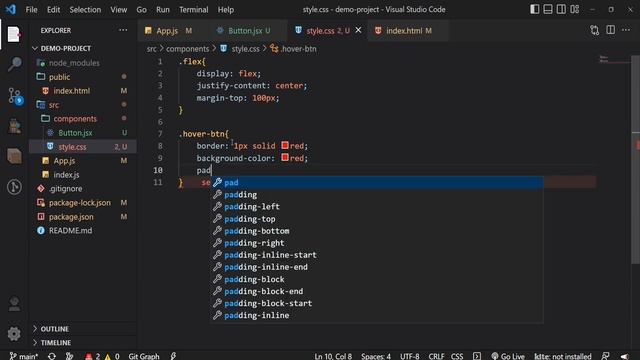
Task: Open errors and warnings in status bar
Action: (102, 356)
